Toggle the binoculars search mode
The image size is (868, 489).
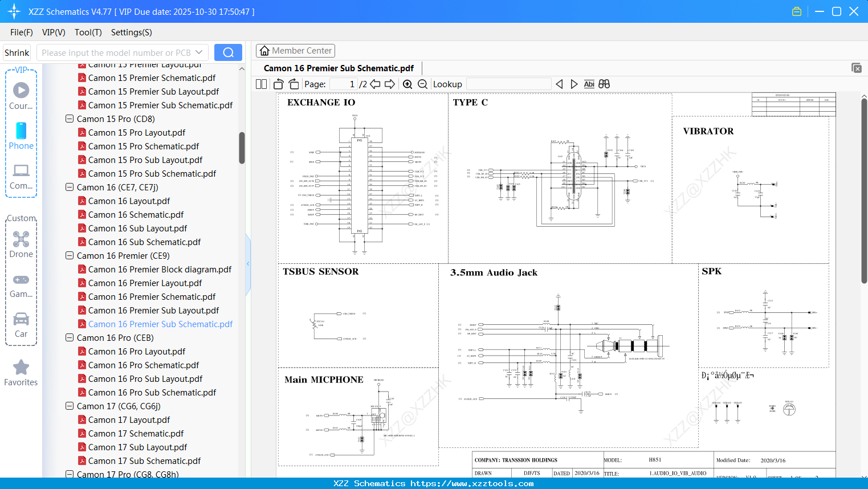coord(604,84)
